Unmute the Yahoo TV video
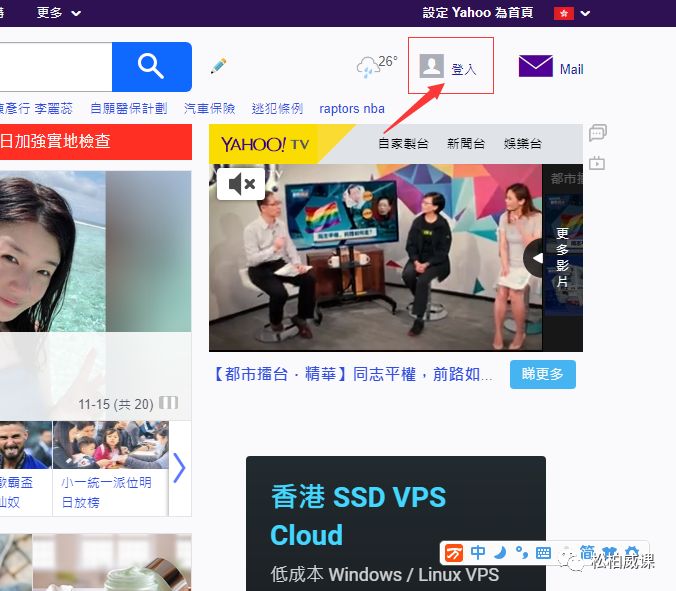The width and height of the screenshot is (676, 591). [x=241, y=184]
